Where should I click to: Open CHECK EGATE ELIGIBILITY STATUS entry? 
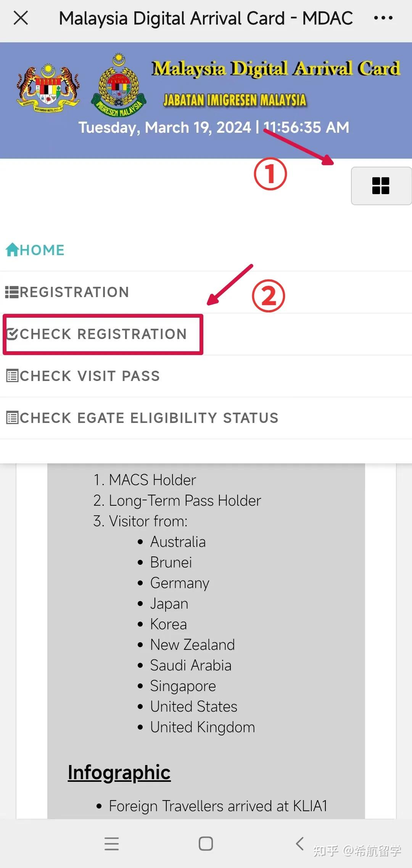coord(149,418)
